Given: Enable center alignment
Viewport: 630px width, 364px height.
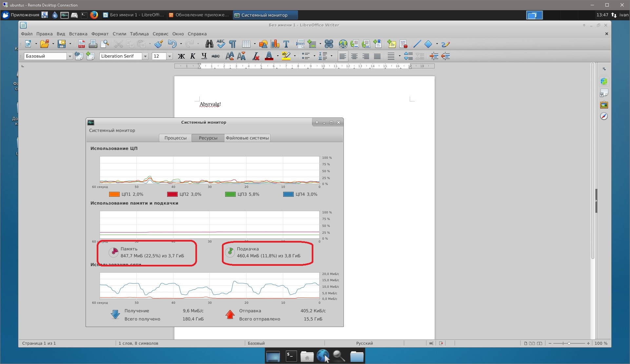Looking at the screenshot, I should click(354, 56).
